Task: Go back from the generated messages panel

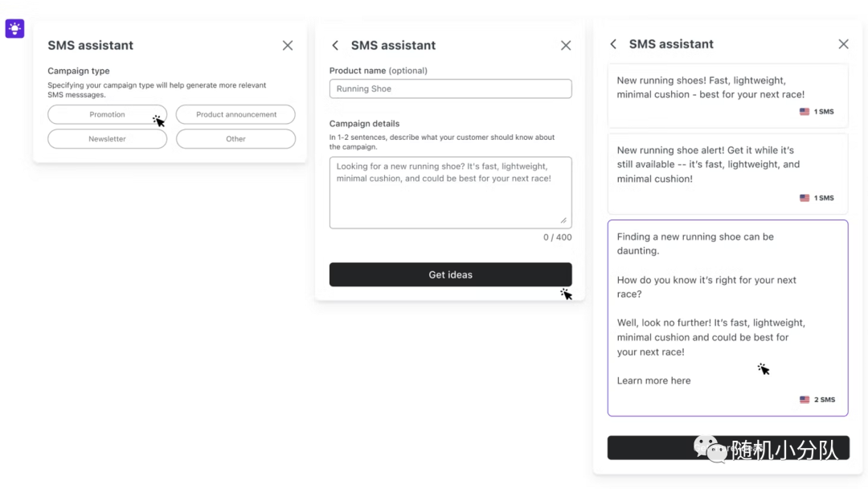Action: (x=612, y=43)
